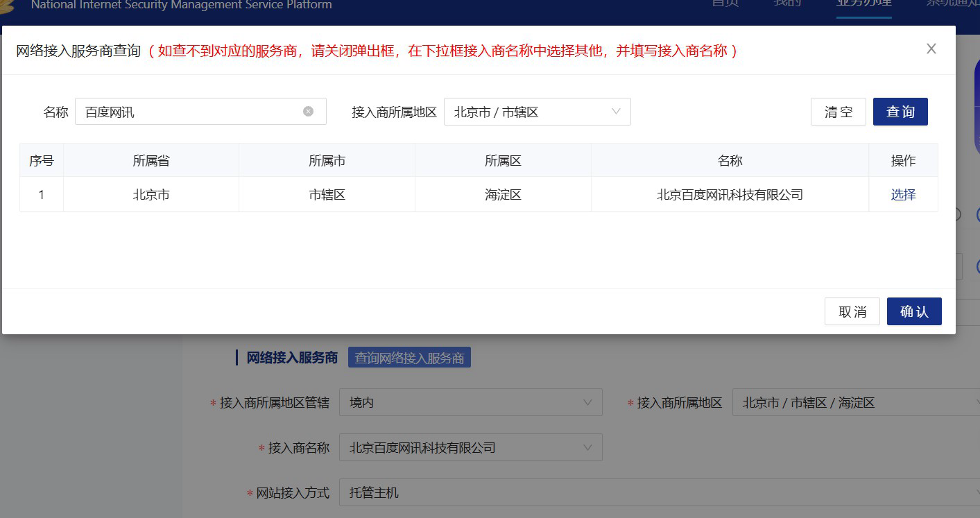Click the 查询网络接入服务商 button behind dialog
Image resolution: width=980 pixels, height=518 pixels.
click(409, 358)
